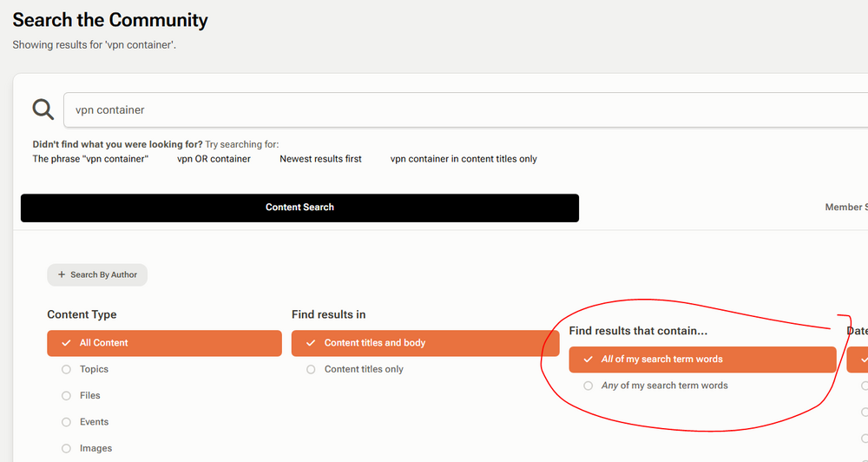Search for the phrase "vpn container" suggestion
868x462 pixels.
pyautogui.click(x=90, y=159)
